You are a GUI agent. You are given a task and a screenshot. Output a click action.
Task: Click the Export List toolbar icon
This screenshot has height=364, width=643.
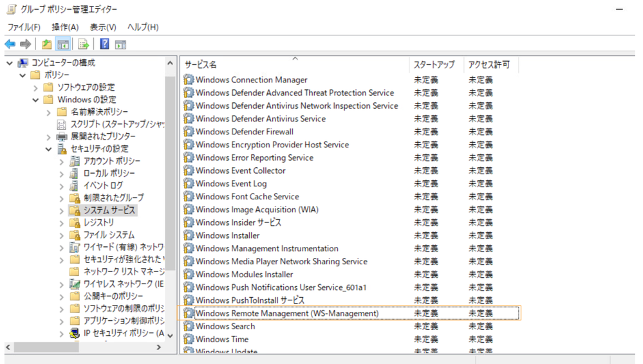[x=83, y=44]
